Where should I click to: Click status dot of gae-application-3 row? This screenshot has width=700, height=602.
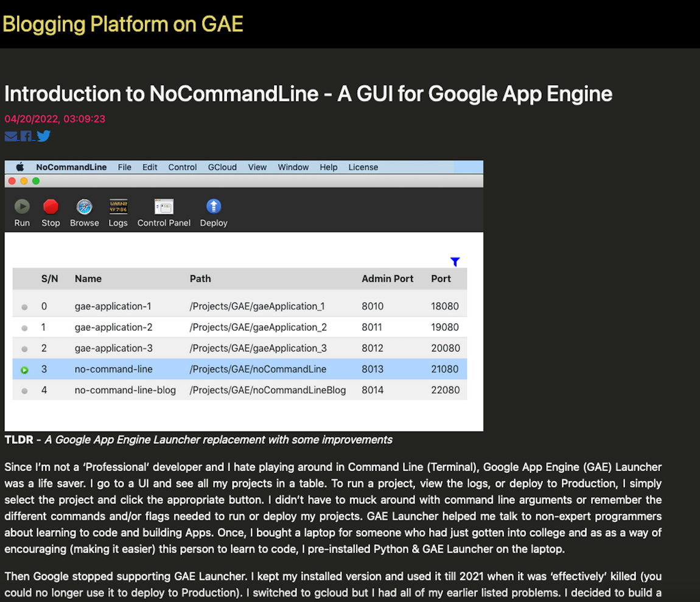[x=24, y=349]
